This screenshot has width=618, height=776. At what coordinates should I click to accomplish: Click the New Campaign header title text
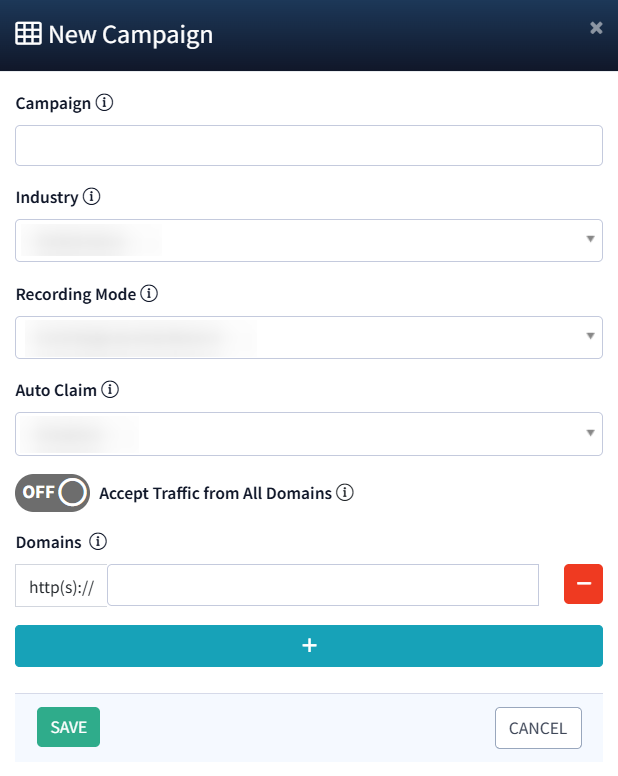click(x=131, y=35)
